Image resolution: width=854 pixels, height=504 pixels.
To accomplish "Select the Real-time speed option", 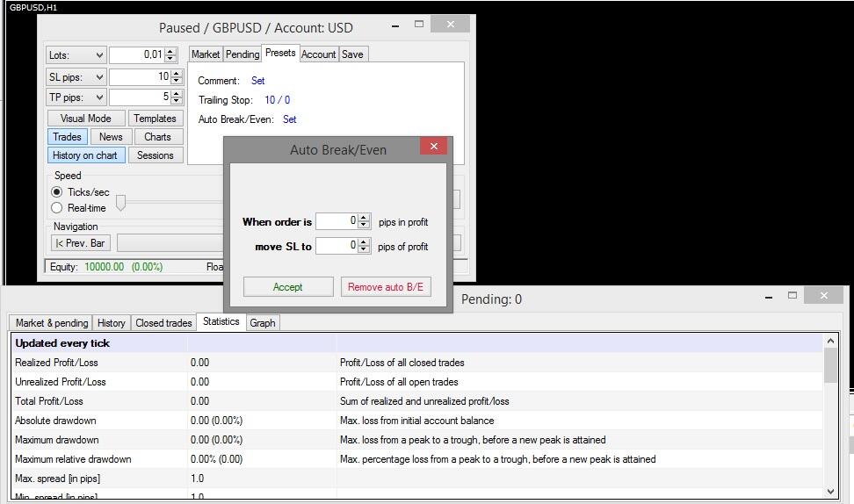I will tap(78, 208).
